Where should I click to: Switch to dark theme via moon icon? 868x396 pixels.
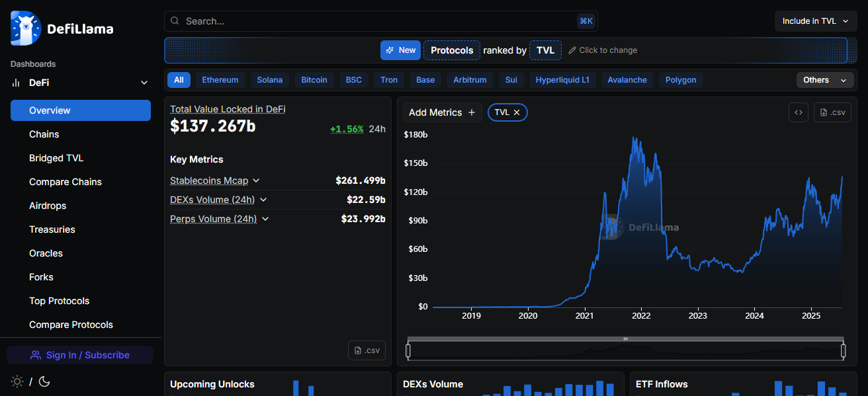44,381
